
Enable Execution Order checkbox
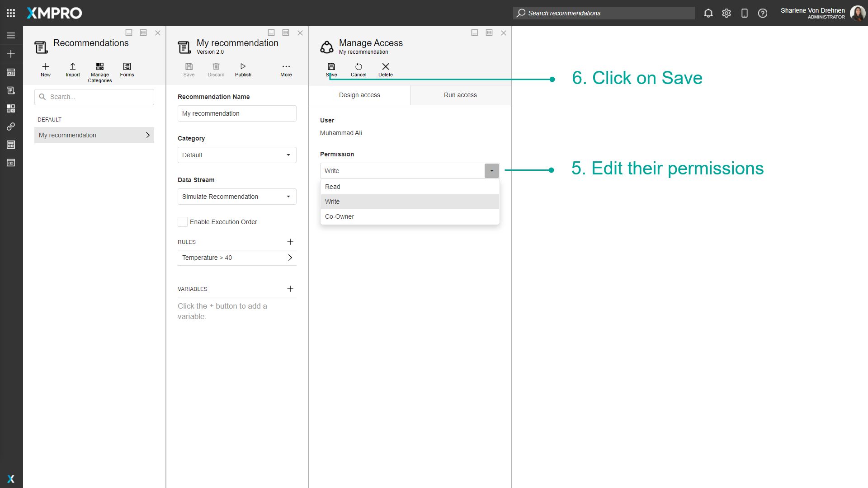183,222
